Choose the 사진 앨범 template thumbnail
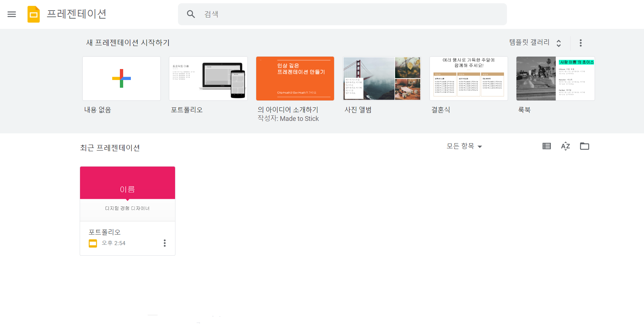 [x=382, y=79]
